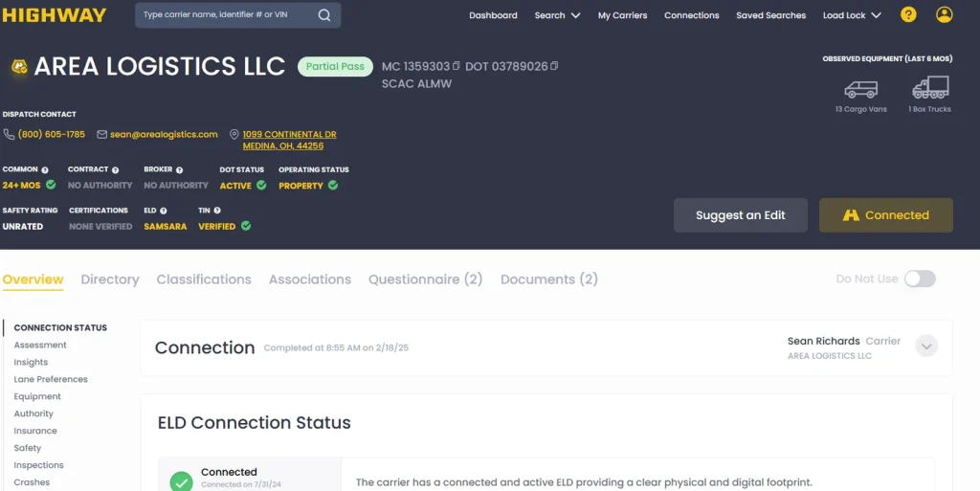Click the ELD info tooltip icon
The image size is (980, 491).
tap(164, 211)
